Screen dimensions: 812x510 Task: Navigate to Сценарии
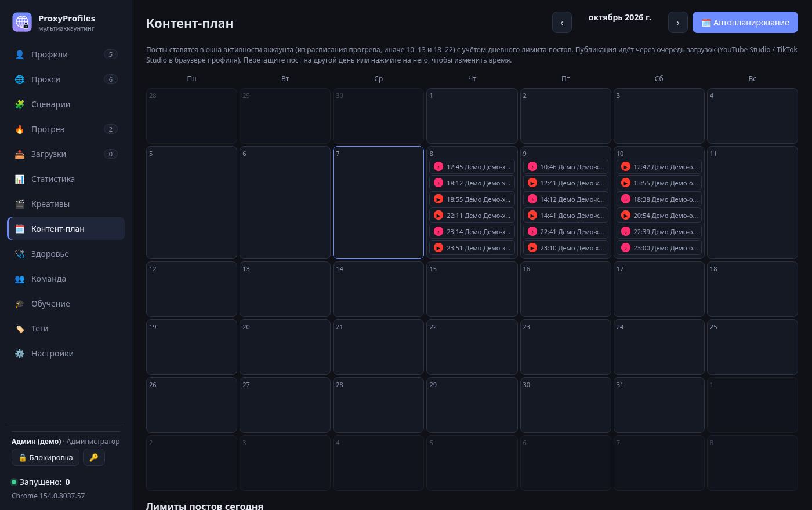click(66, 104)
